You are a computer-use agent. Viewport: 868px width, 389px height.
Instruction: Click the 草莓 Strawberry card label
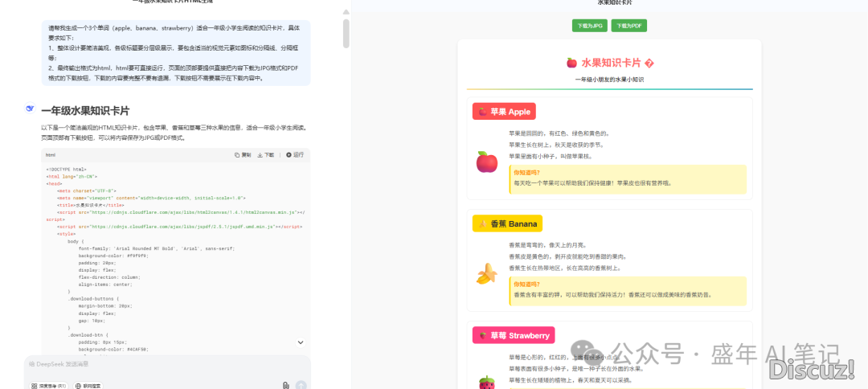coord(514,335)
